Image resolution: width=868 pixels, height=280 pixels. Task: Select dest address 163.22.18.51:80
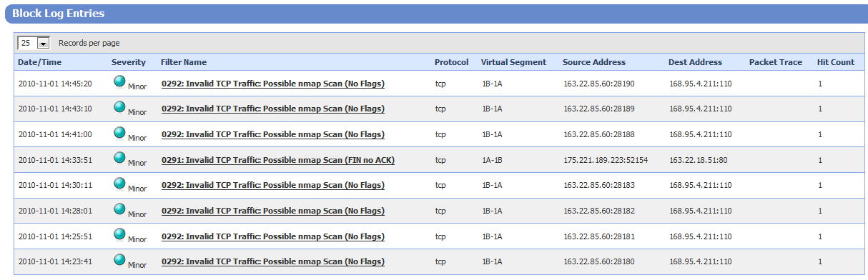tap(699, 160)
